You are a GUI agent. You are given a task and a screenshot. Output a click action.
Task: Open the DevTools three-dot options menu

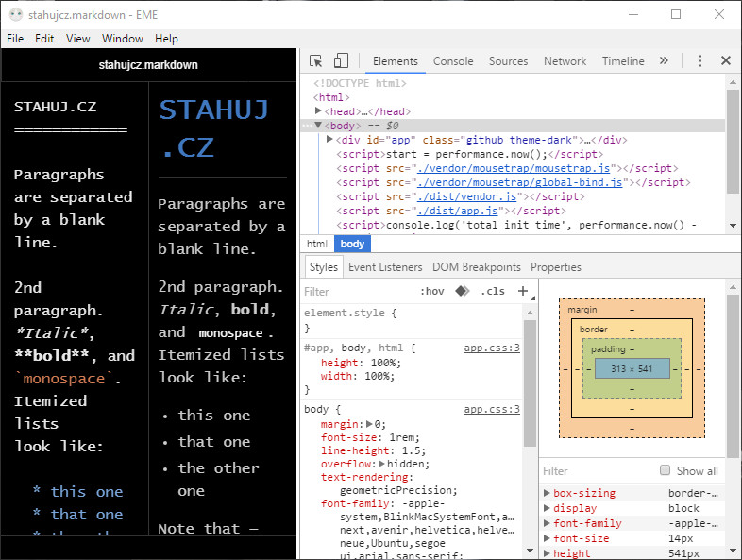click(x=700, y=60)
